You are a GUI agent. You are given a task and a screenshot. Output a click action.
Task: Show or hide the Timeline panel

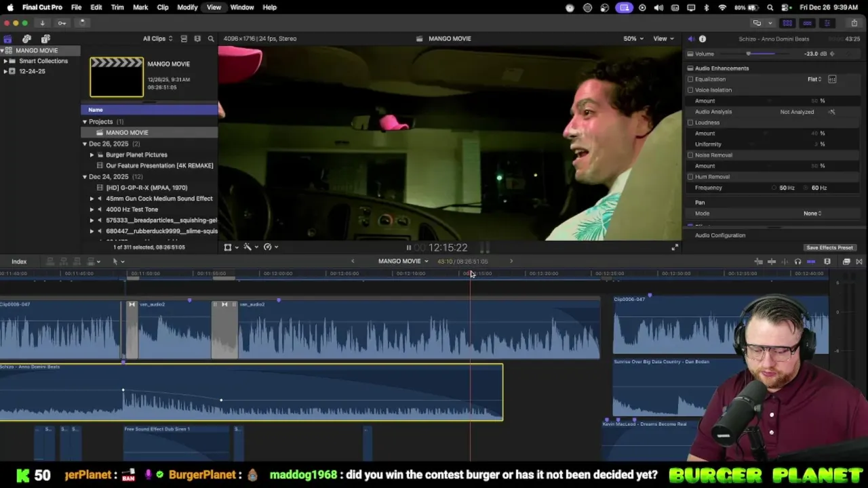pyautogui.click(x=807, y=23)
